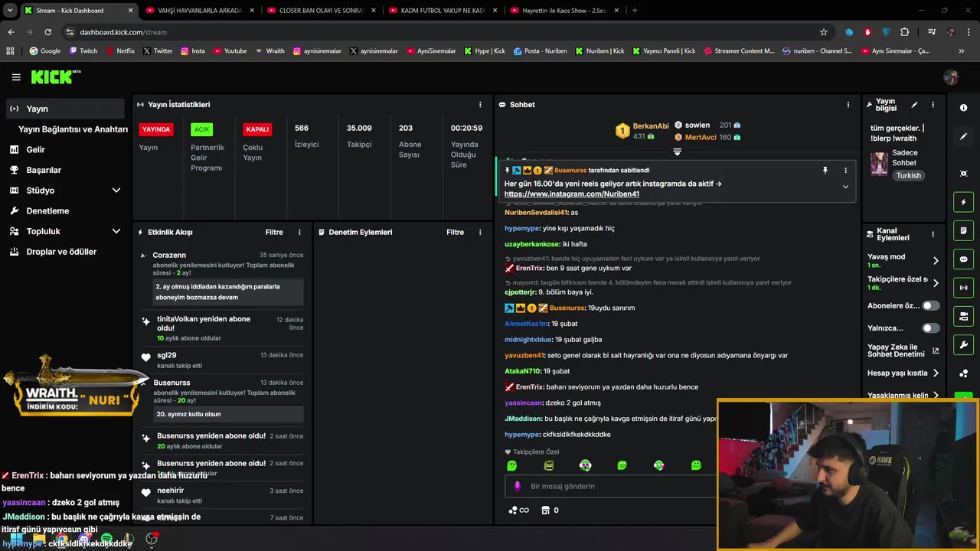
Task: Edit stream info with pencil icon
Action: tap(914, 105)
